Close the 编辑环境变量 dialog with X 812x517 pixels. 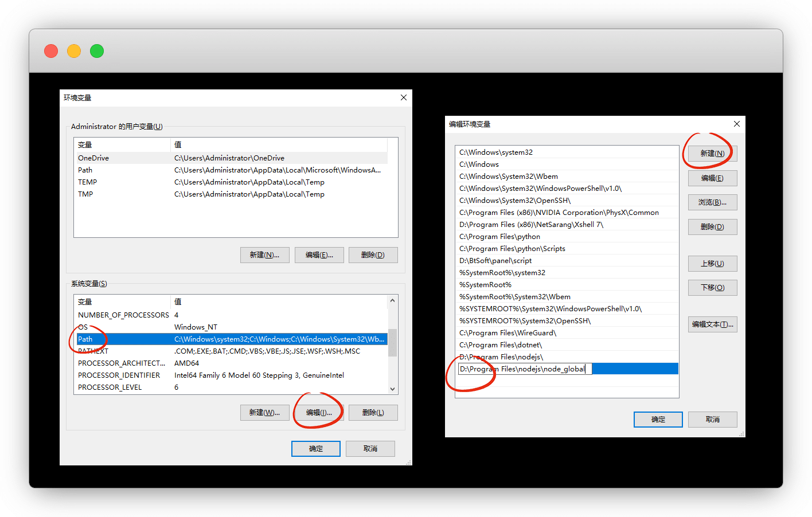point(737,124)
